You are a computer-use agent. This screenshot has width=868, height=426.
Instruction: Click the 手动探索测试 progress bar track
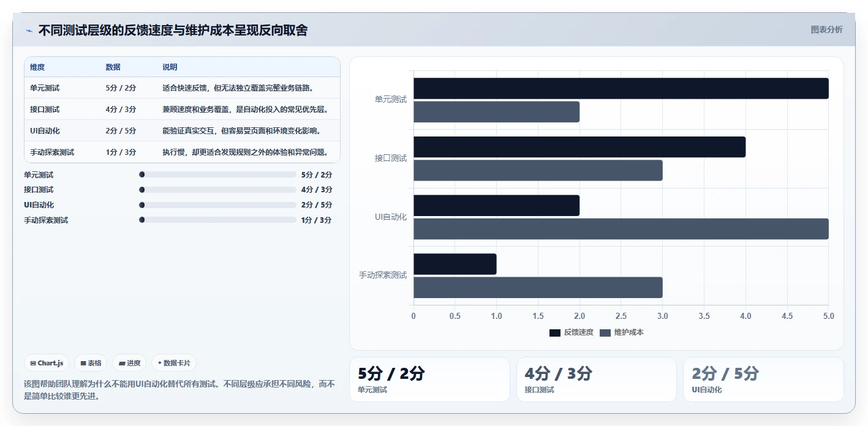coord(217,220)
